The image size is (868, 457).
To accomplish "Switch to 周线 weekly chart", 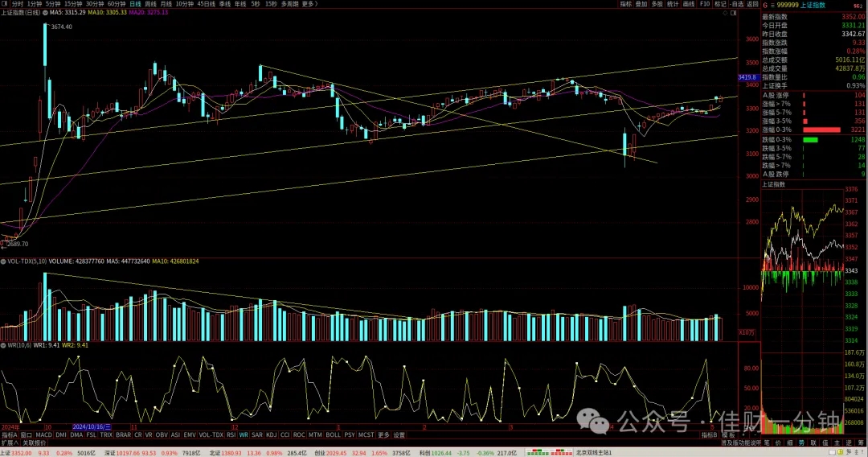I will 150,4.
